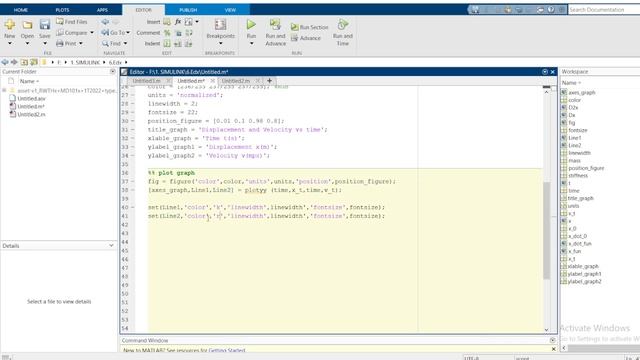640x360 pixels.
Task: Click the increase indent icon
Action: 178,44
